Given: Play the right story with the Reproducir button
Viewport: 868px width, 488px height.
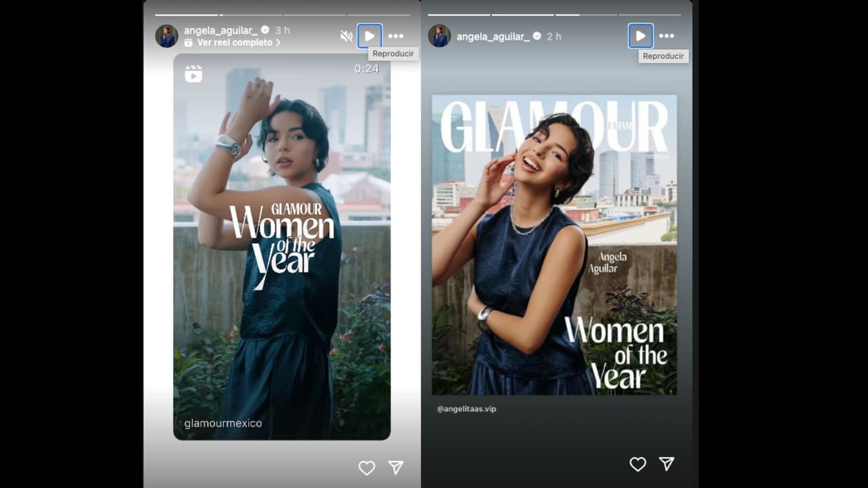Looking at the screenshot, I should (x=640, y=35).
